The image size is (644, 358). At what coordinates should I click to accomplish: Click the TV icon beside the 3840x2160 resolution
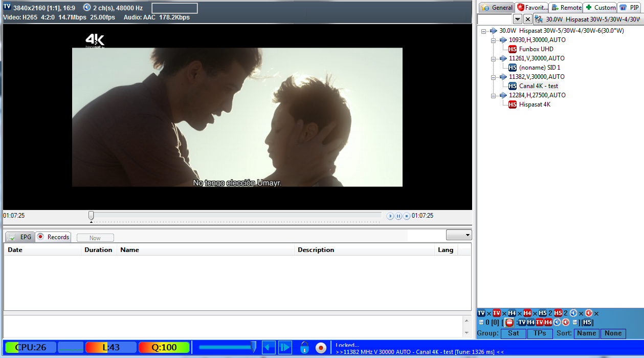click(7, 7)
